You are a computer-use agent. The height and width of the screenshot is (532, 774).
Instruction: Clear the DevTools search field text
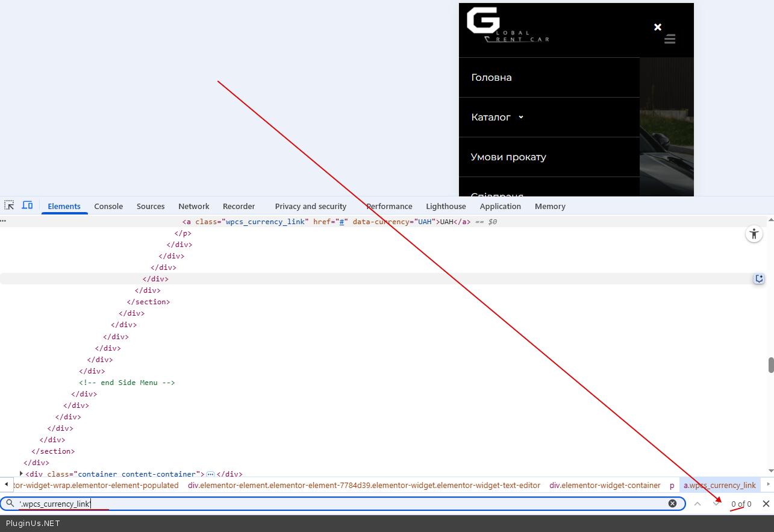click(672, 504)
